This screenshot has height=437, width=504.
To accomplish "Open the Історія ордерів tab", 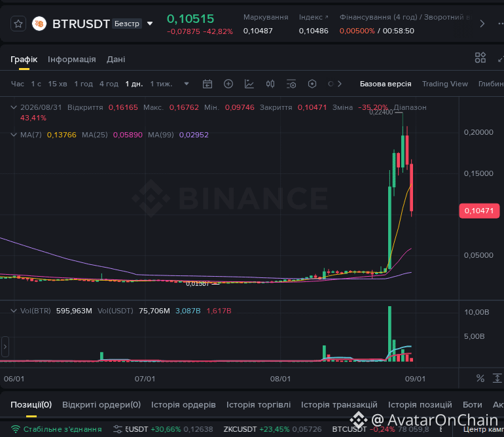I will click(x=183, y=404).
